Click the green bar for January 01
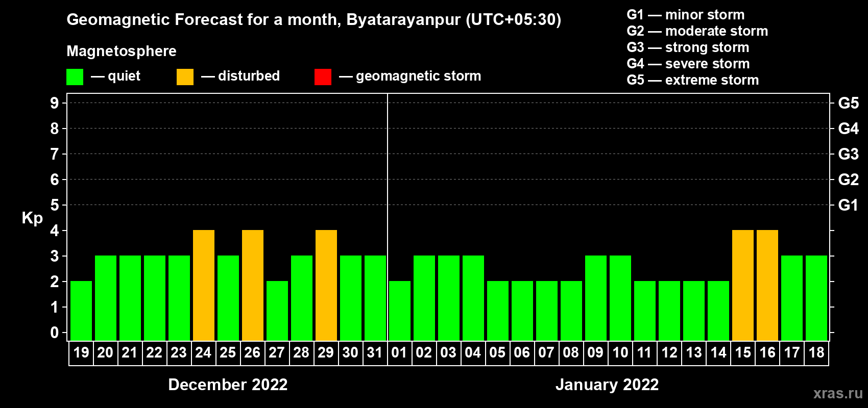This screenshot has height=408, width=868. click(400, 311)
